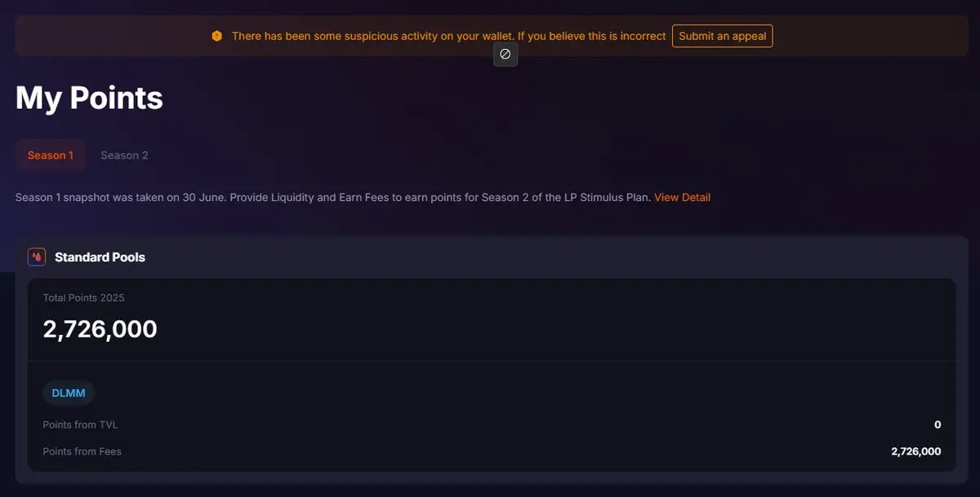Switch to the Season 1 tab

pos(51,155)
